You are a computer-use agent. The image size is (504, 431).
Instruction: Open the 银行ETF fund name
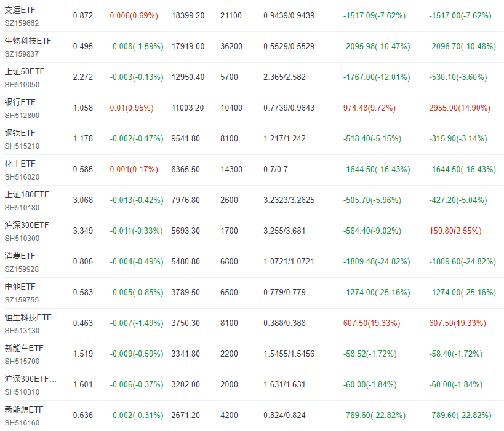(20, 103)
